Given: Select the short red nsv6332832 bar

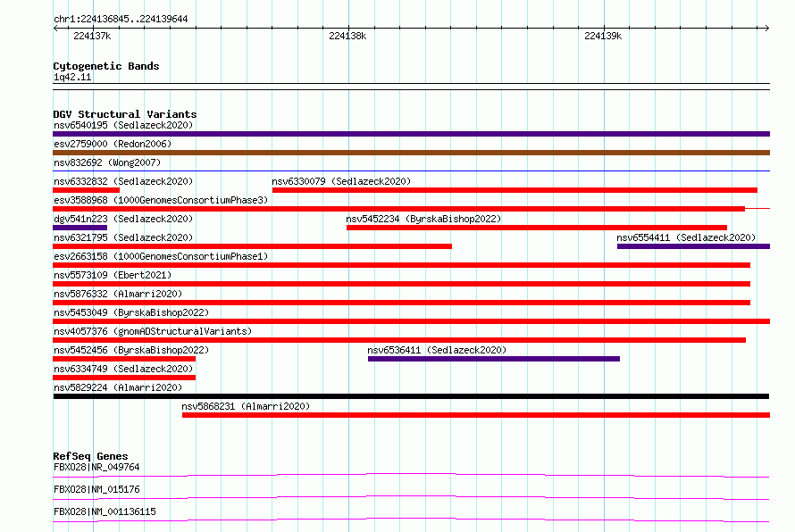Looking at the screenshot, I should click(x=86, y=190).
